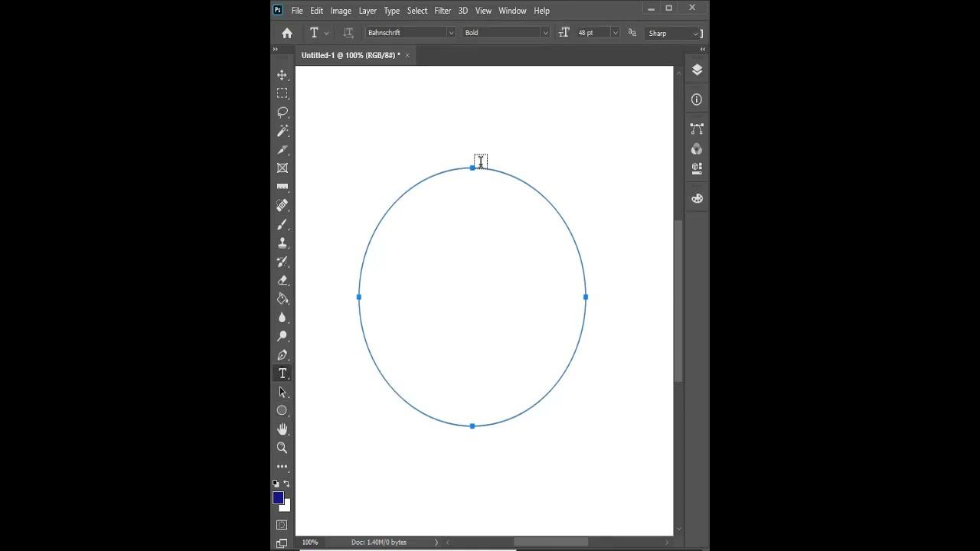Swap foreground and background colors
Viewport: 980px width, 551px height.
point(287,483)
